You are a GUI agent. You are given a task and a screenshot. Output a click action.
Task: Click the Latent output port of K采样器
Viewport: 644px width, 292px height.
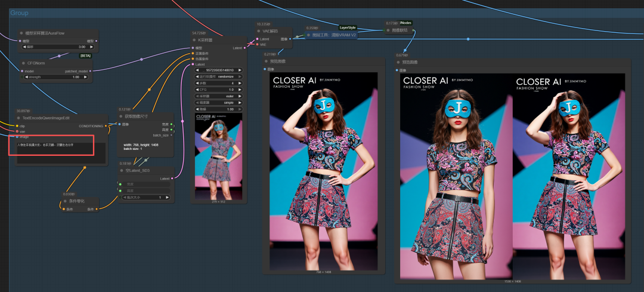coord(245,48)
